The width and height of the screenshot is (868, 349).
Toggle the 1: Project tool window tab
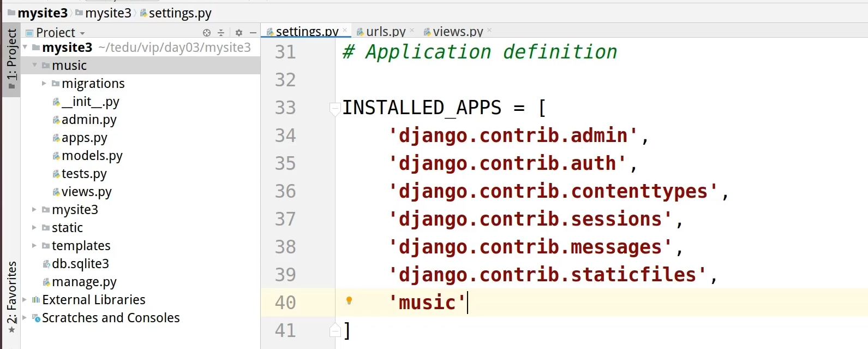point(11,60)
